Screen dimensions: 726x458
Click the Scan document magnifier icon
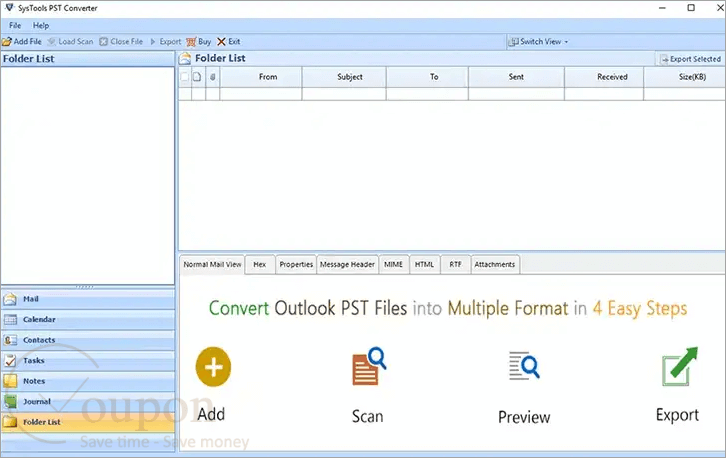pos(369,366)
